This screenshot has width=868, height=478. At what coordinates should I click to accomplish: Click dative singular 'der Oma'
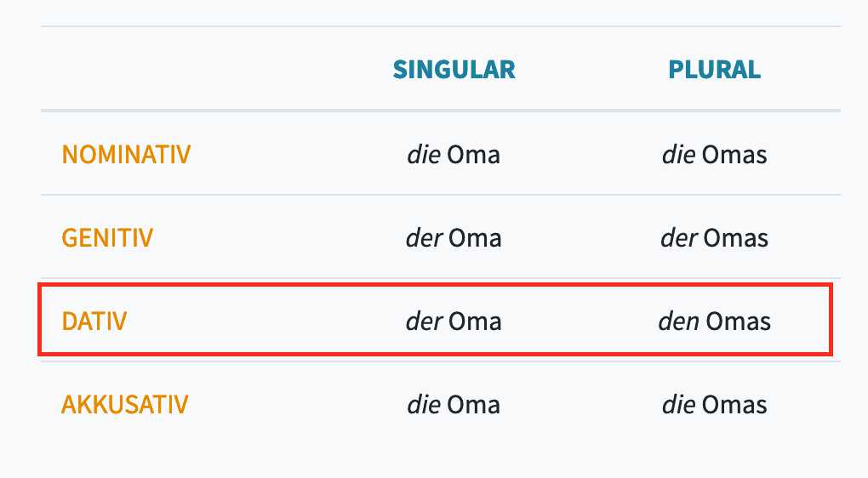pyautogui.click(x=454, y=321)
